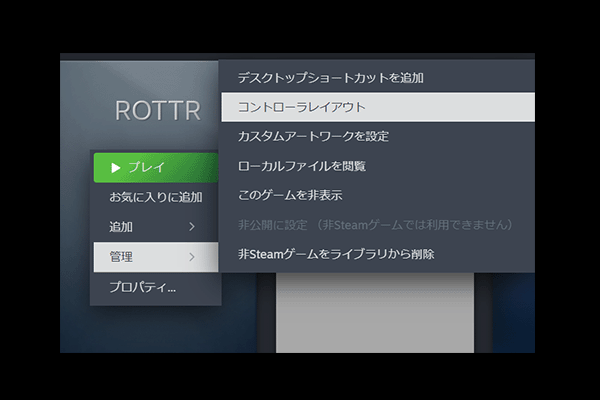The width and height of the screenshot is (600, 400).
Task: Expand the chevron next to 管理
Action: [192, 257]
